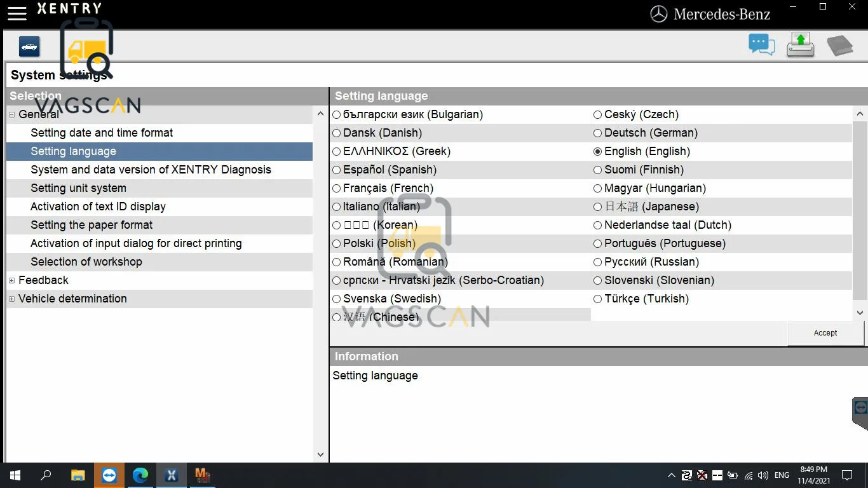This screenshot has height=488, width=868.
Task: Click language list scroll-down arrow
Action: pos(860,313)
